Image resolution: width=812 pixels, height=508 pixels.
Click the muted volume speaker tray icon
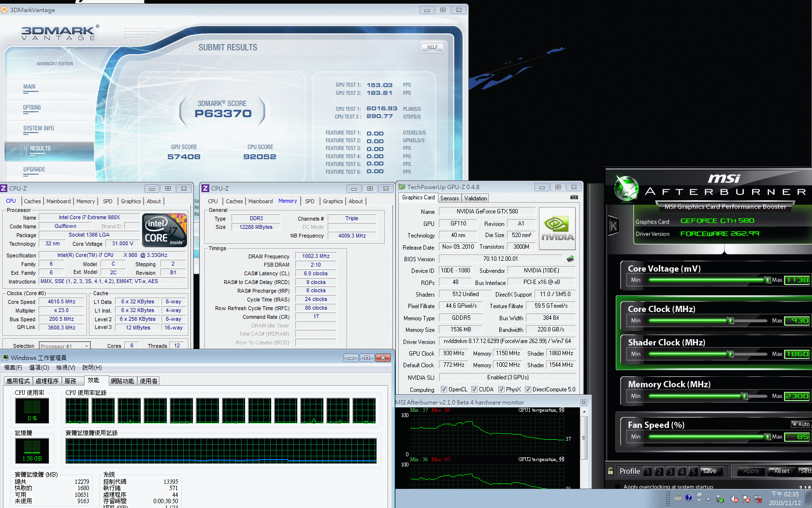tap(734, 499)
